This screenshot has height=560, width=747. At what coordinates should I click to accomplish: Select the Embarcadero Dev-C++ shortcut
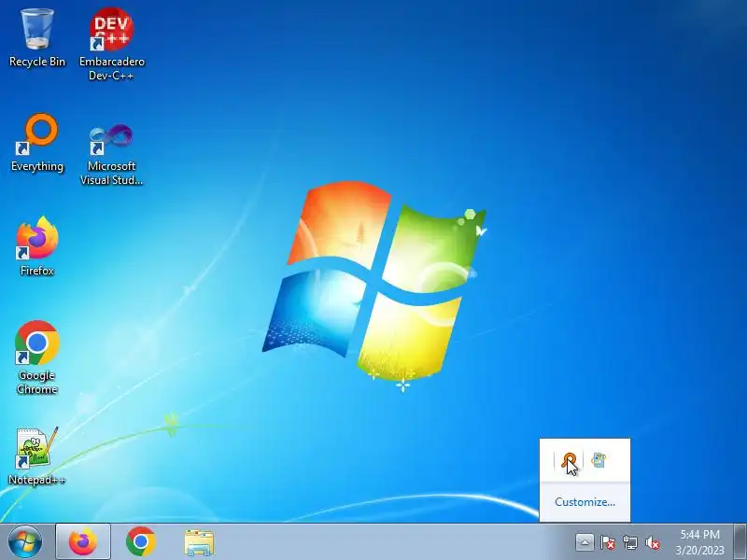click(x=111, y=43)
